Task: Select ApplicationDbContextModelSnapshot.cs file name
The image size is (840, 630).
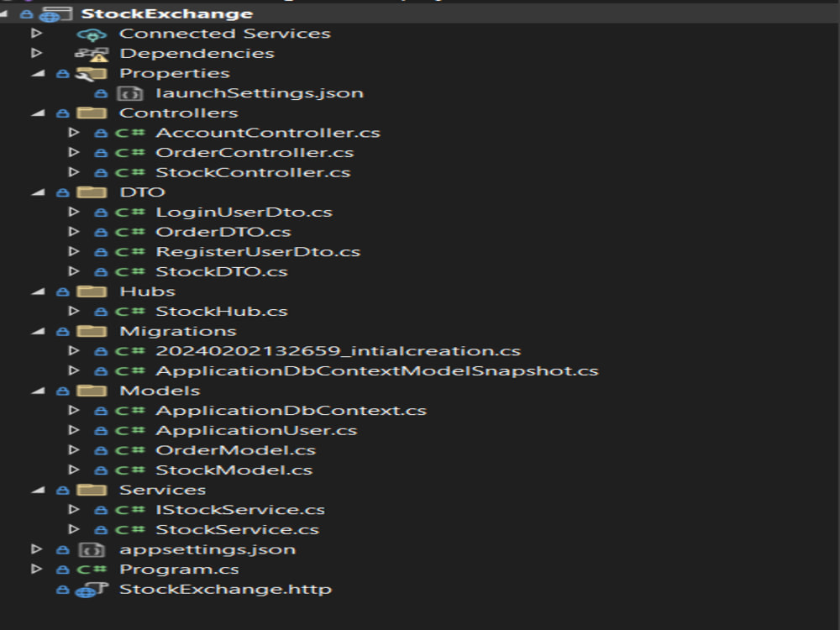Action: [x=376, y=370]
